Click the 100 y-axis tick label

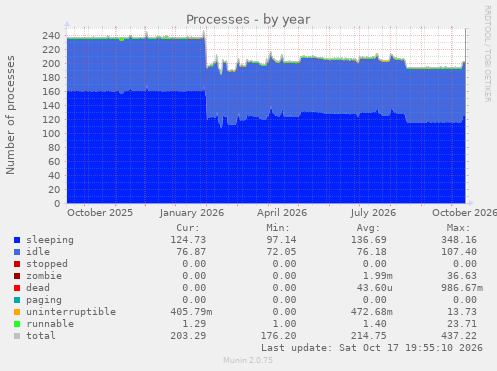(x=51, y=134)
